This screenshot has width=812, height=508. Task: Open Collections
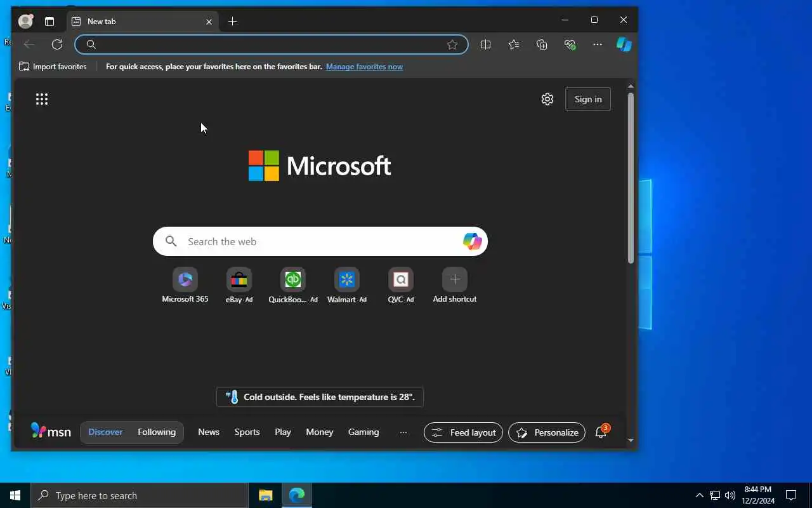542,44
